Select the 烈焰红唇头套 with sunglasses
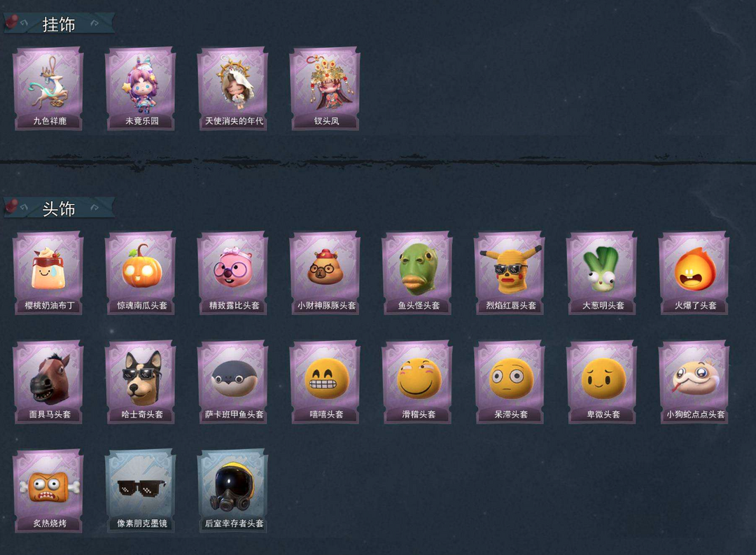 (x=510, y=274)
